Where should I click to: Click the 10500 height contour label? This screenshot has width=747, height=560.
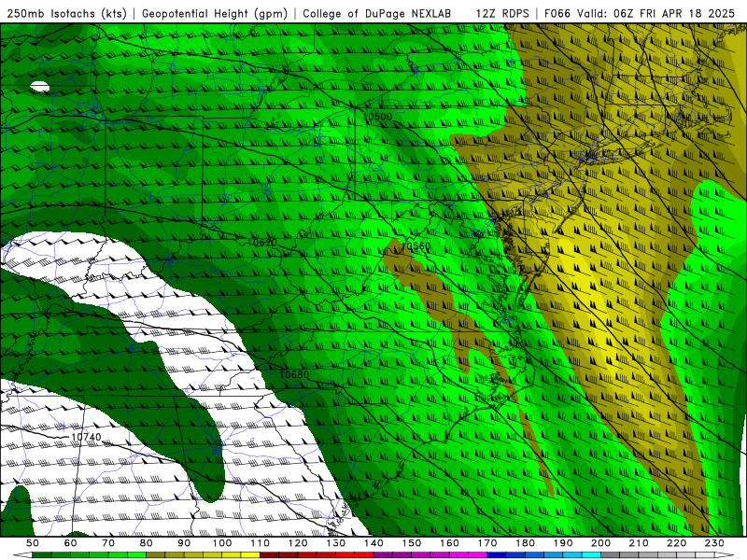click(x=378, y=117)
